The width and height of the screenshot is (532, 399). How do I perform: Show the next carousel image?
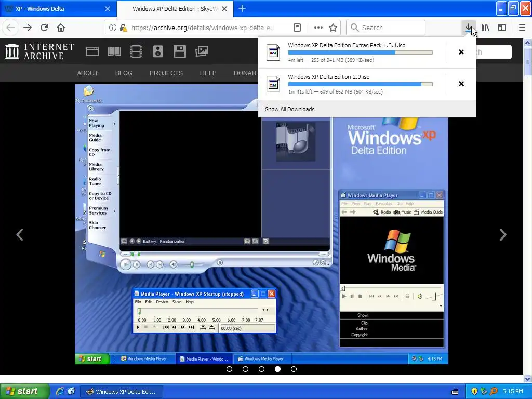point(503,234)
